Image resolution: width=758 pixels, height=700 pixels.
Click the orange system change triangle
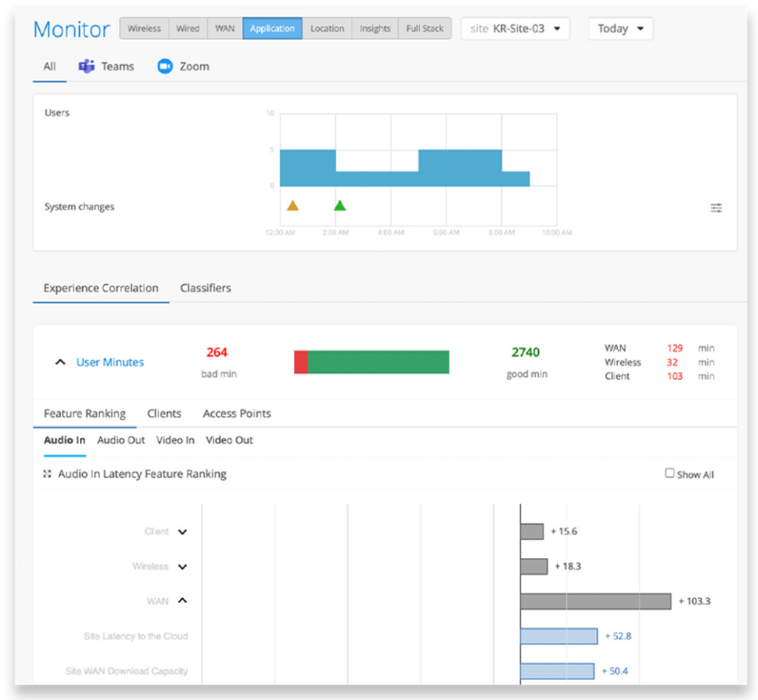(x=292, y=206)
